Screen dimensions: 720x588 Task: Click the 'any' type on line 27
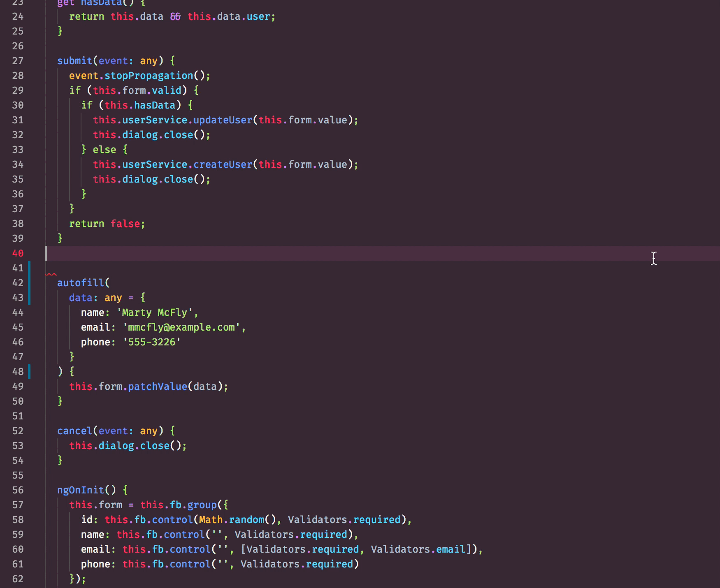(149, 61)
